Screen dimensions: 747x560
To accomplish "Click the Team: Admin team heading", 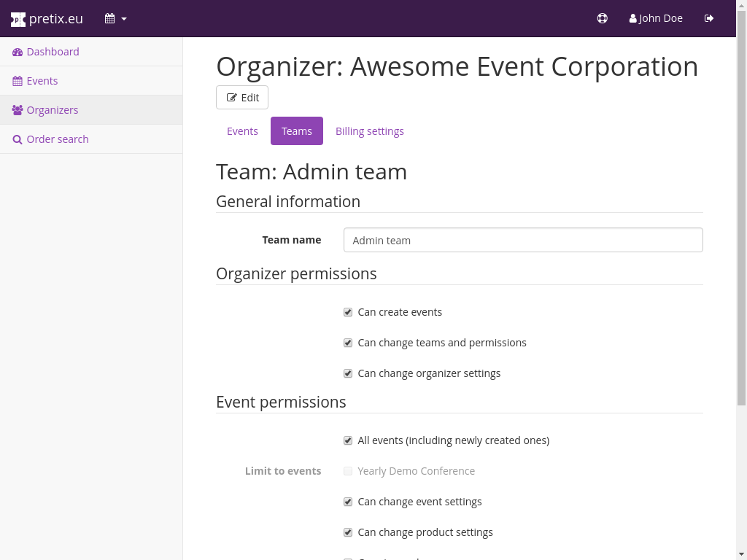I will pos(311,171).
